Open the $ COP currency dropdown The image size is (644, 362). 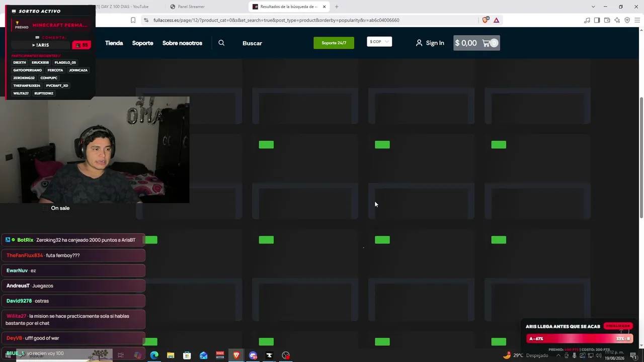pos(379,42)
